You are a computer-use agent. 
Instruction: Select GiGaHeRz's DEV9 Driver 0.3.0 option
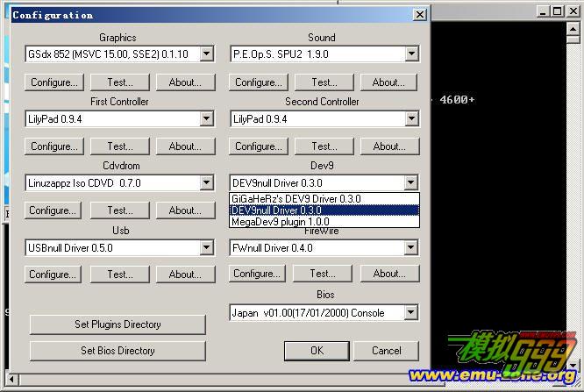click(324, 199)
